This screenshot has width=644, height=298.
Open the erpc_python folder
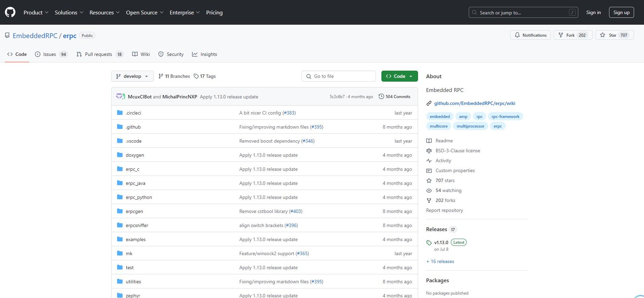click(x=139, y=197)
